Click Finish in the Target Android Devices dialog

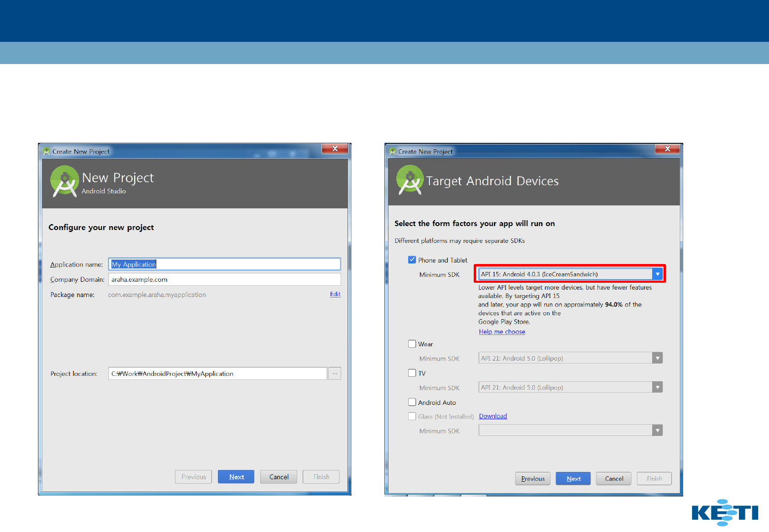654,478
